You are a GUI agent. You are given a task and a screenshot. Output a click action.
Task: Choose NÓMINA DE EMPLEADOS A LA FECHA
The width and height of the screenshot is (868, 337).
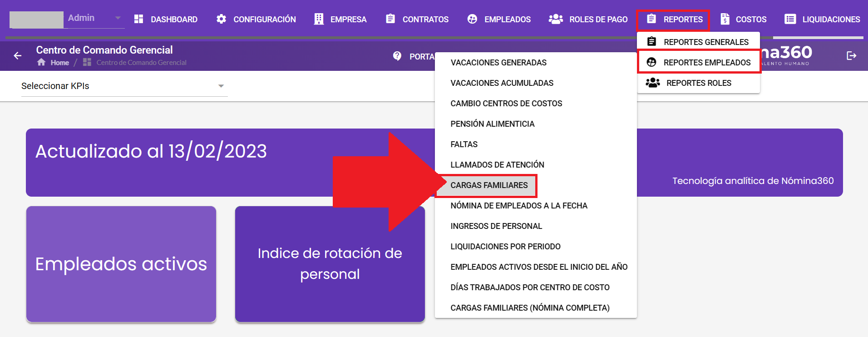point(536,206)
